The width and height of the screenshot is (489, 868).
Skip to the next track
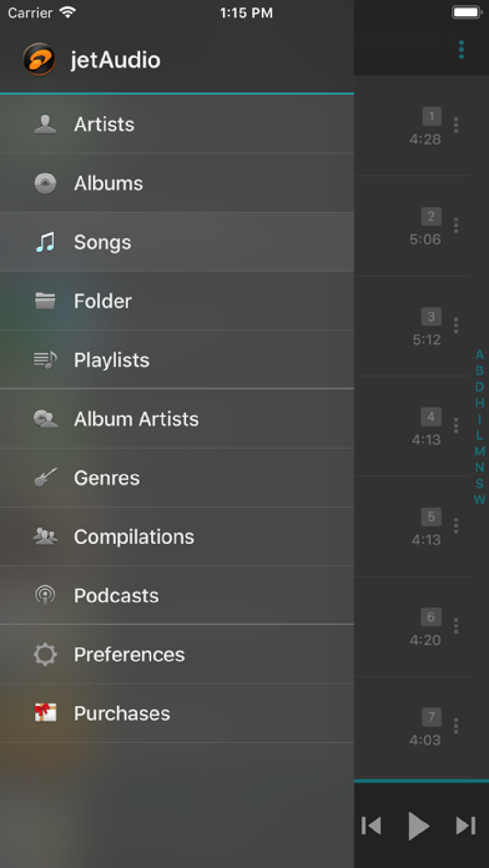[465, 826]
